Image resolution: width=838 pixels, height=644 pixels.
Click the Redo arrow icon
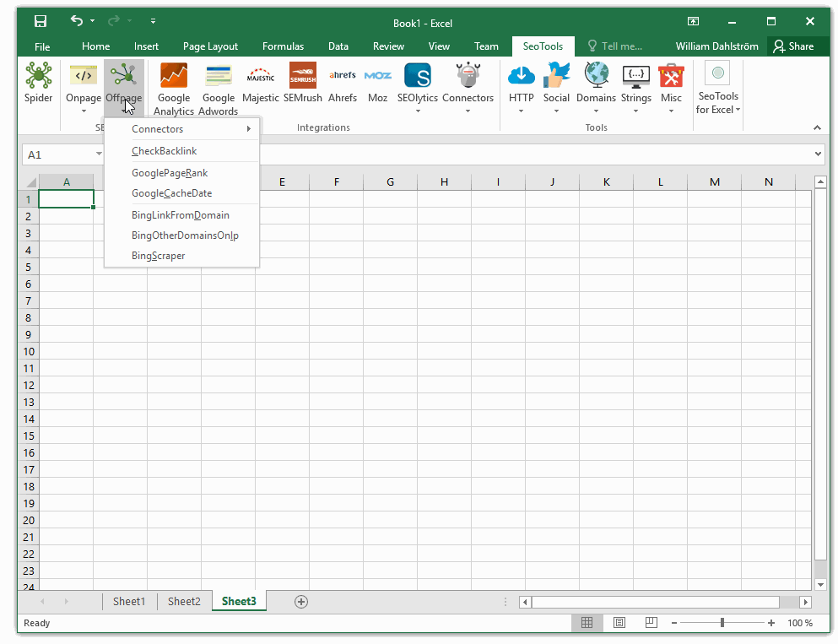(x=113, y=21)
